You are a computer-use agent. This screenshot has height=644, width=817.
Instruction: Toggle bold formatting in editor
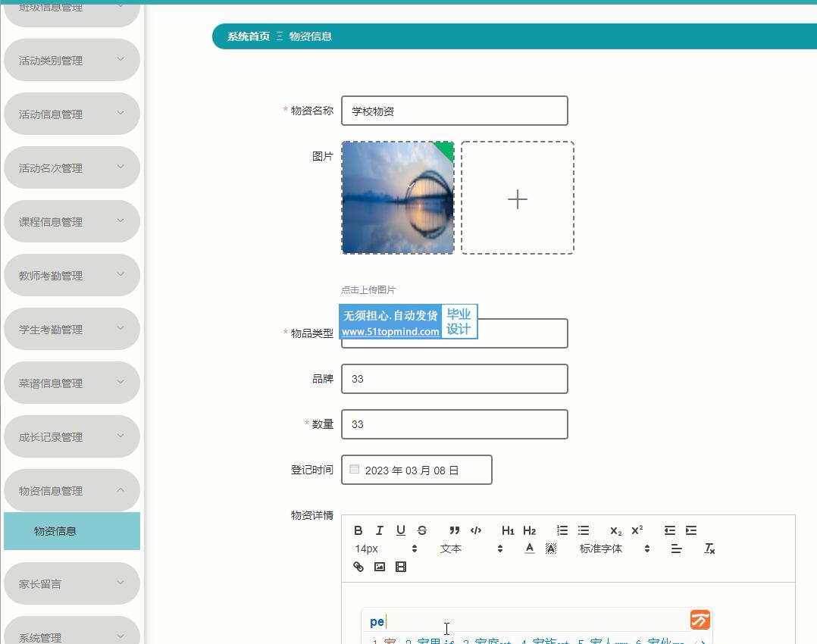coord(358,530)
